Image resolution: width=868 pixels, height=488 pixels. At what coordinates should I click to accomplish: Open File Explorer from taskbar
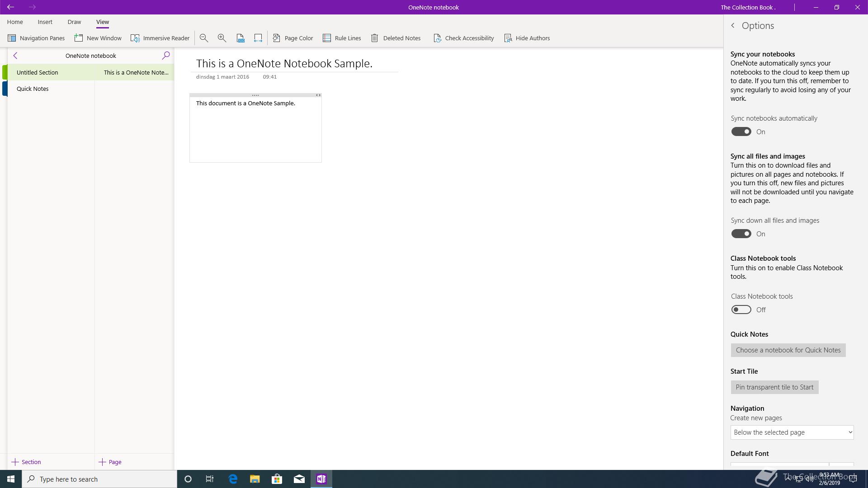click(255, 479)
